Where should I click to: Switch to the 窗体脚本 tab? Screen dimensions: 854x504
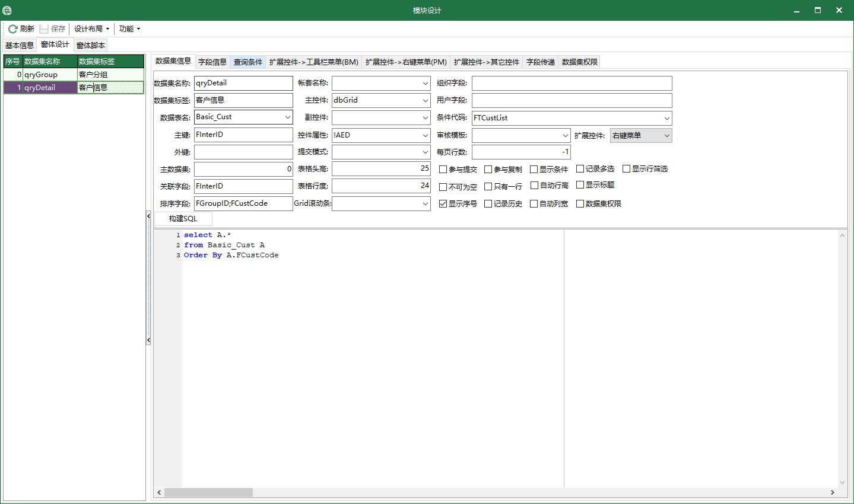91,45
